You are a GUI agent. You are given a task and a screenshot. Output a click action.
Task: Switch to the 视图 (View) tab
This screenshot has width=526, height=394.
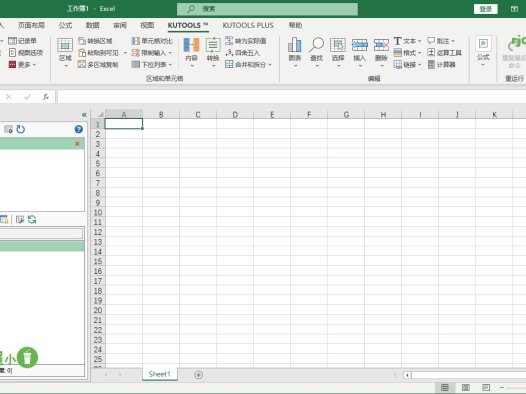tap(147, 25)
